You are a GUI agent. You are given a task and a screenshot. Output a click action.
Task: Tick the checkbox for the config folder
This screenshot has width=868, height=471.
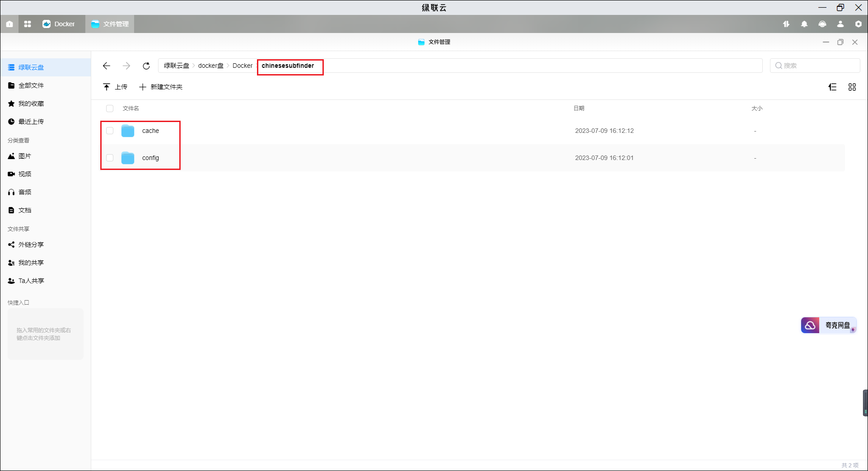110,158
